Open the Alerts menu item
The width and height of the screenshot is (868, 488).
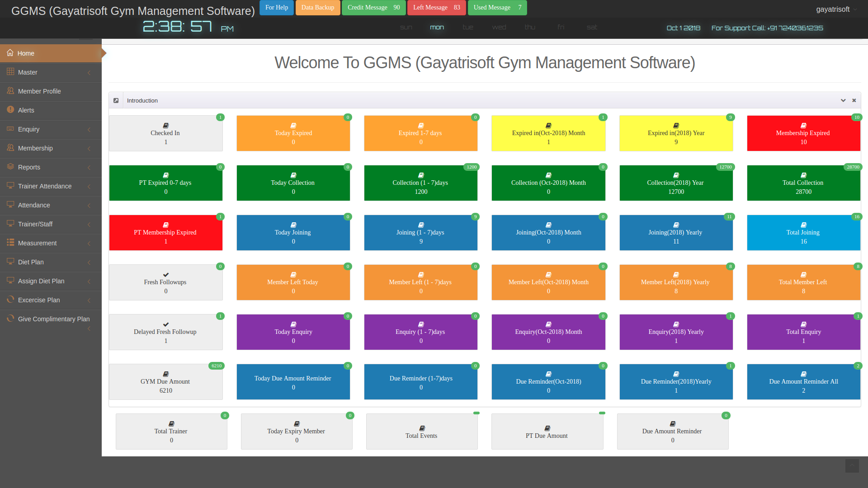pyautogui.click(x=51, y=110)
